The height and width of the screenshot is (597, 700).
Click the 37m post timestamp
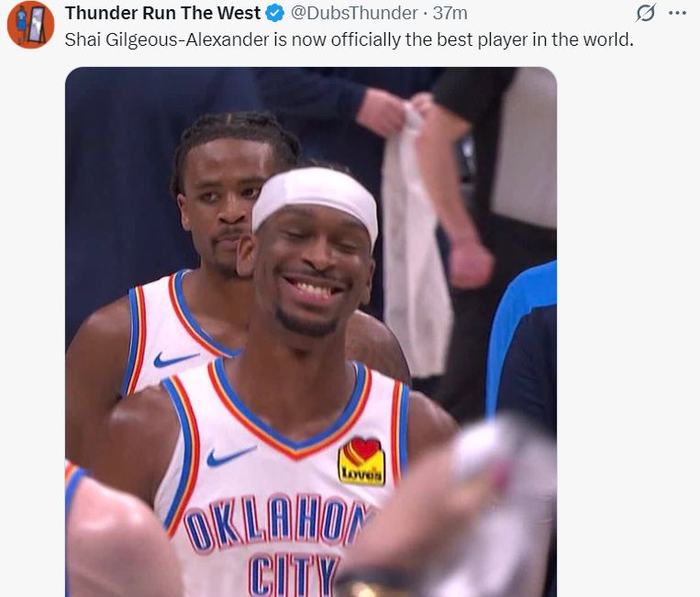pyautogui.click(x=450, y=14)
